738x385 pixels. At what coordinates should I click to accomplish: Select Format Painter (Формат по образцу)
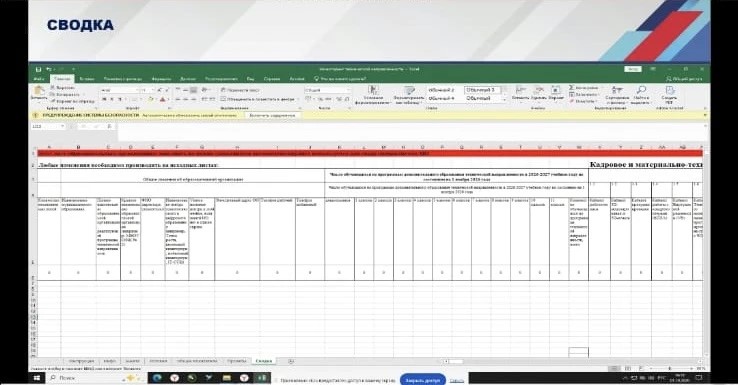click(72, 101)
